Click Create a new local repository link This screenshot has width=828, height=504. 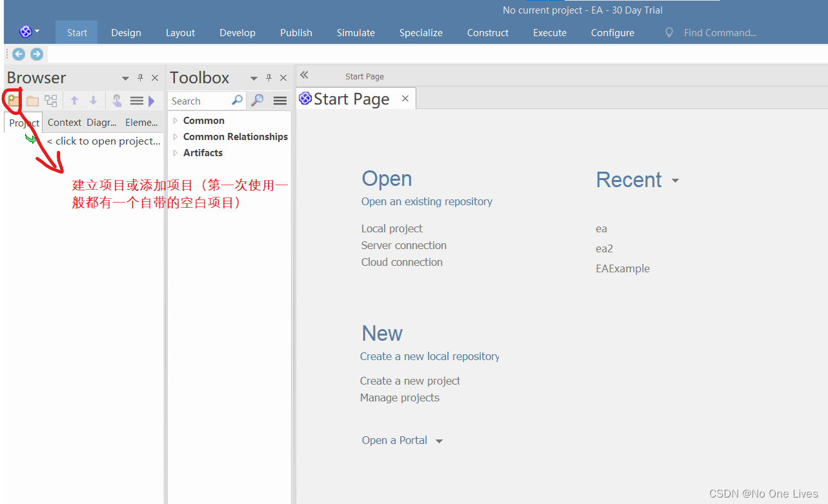430,356
